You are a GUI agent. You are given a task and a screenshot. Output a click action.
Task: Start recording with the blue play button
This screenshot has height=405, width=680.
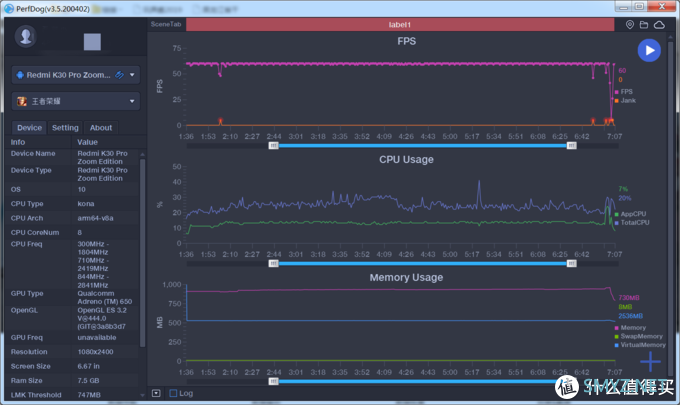(649, 50)
